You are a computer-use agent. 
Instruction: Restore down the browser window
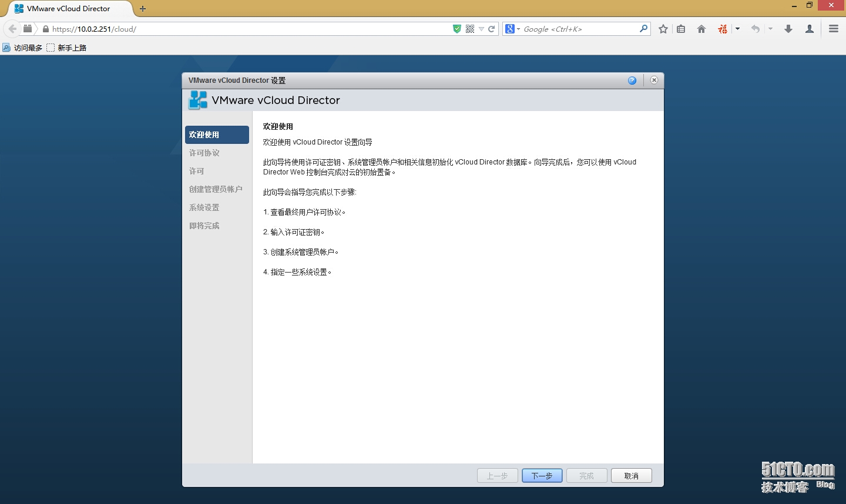[810, 5]
